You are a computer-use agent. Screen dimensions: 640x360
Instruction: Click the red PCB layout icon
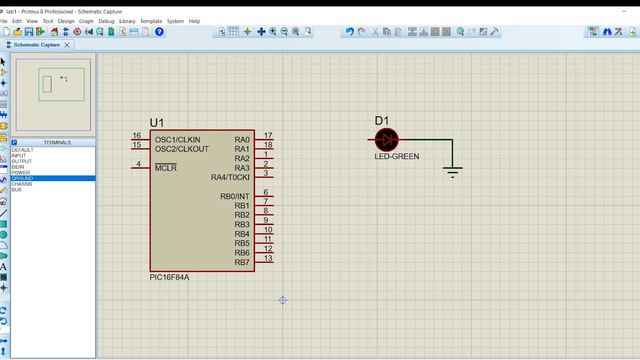click(x=77, y=31)
